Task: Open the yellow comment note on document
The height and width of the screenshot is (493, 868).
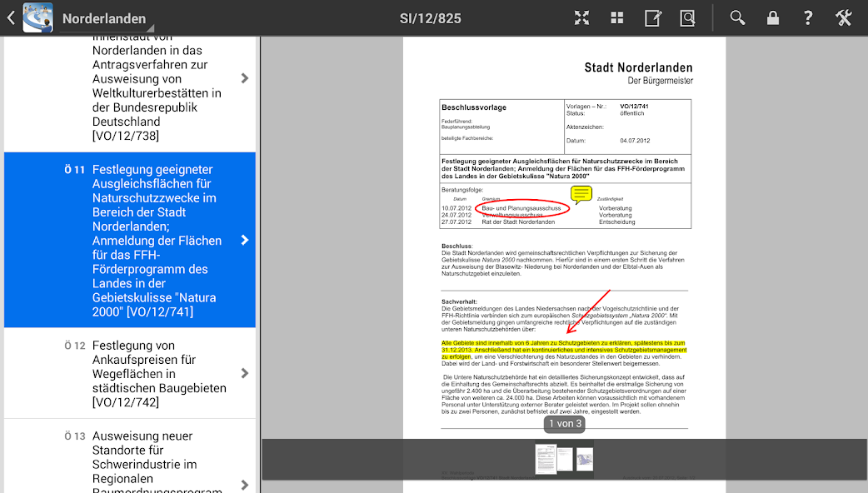Action: coord(581,194)
